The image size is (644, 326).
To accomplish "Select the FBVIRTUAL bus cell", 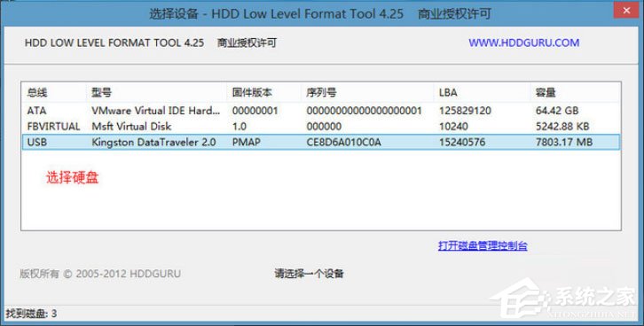I will pyautogui.click(x=53, y=127).
